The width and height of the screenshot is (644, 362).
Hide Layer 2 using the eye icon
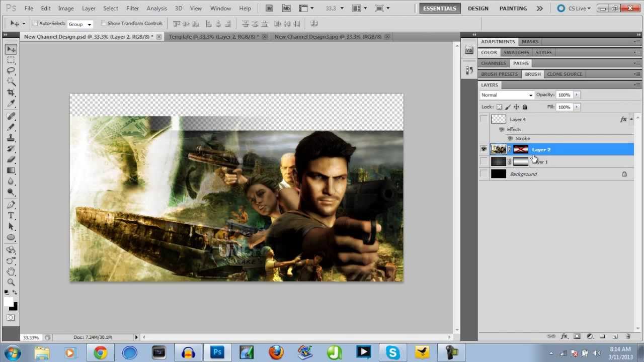click(484, 149)
